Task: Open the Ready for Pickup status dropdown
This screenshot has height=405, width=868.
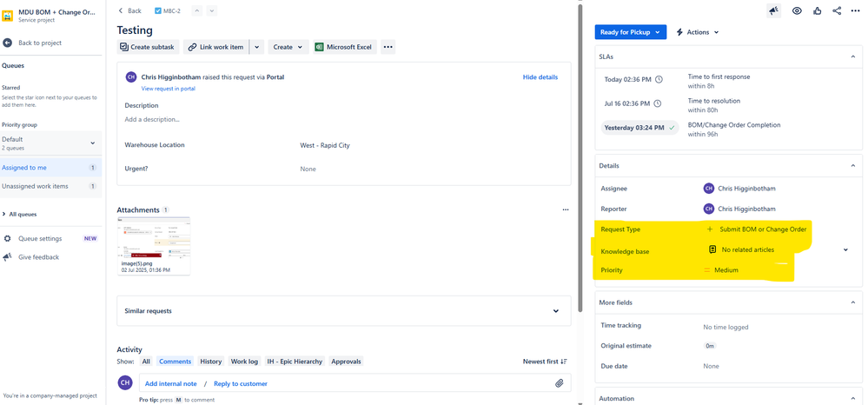Action: (631, 32)
